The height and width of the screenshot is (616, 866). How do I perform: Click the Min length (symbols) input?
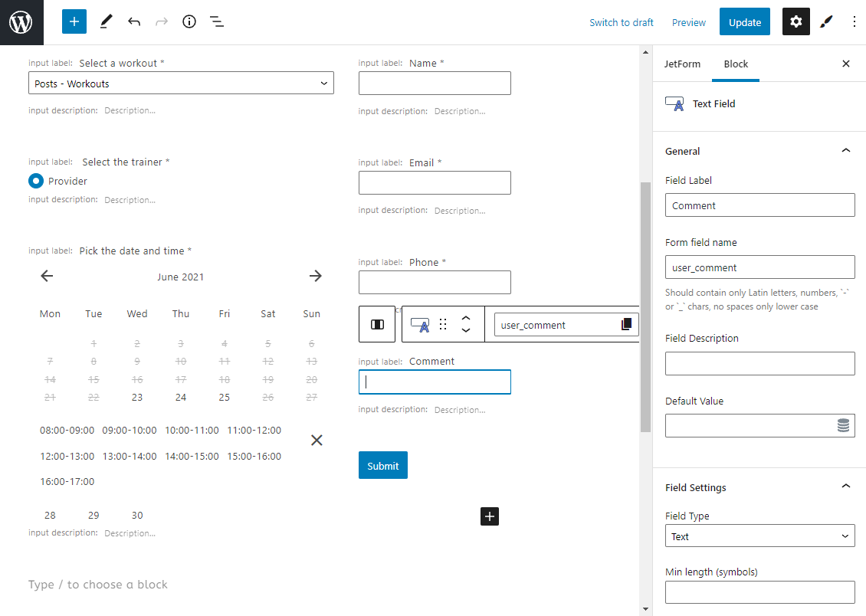point(760,592)
